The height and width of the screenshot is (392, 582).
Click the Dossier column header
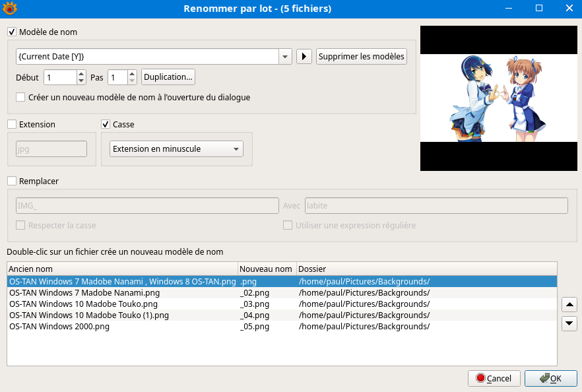pyautogui.click(x=427, y=269)
